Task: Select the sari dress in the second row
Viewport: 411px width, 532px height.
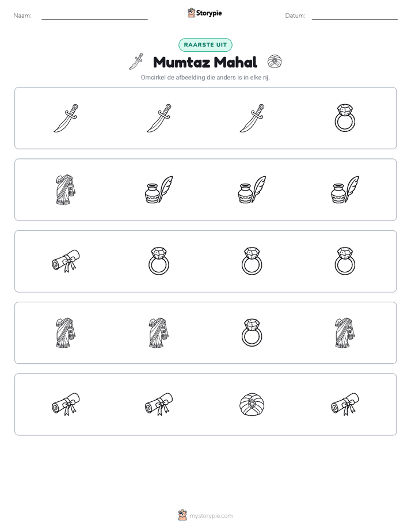Action: pos(66,189)
